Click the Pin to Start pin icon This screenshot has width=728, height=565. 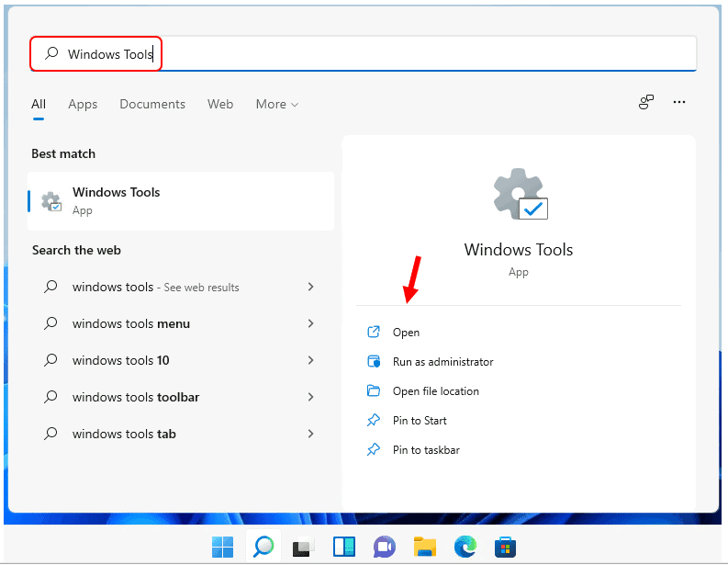[374, 420]
